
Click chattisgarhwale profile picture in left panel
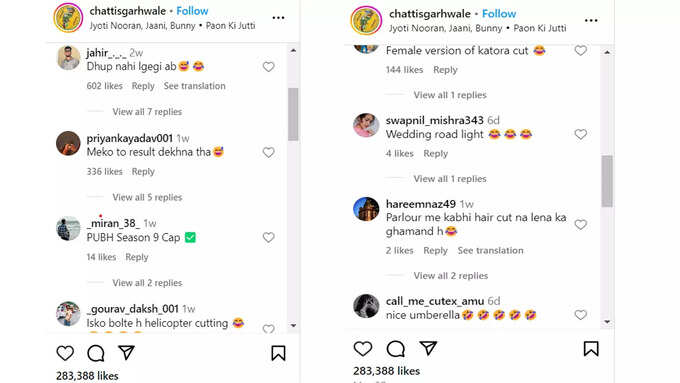[x=68, y=18]
